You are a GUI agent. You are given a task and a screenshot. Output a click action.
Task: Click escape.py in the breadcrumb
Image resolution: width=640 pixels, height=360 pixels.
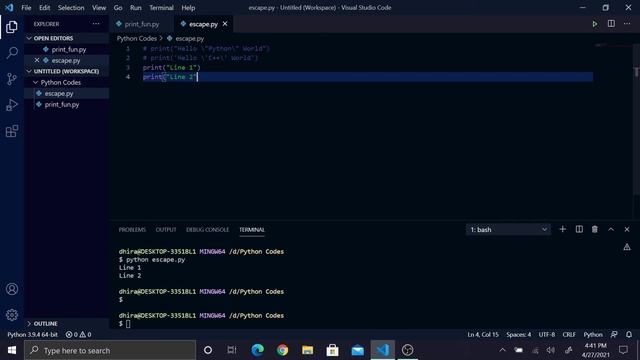(x=189, y=38)
